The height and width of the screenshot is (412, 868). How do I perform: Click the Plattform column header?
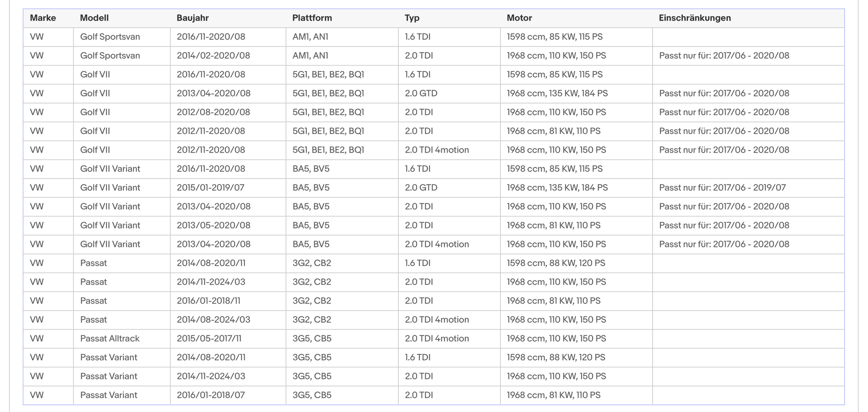(x=312, y=18)
